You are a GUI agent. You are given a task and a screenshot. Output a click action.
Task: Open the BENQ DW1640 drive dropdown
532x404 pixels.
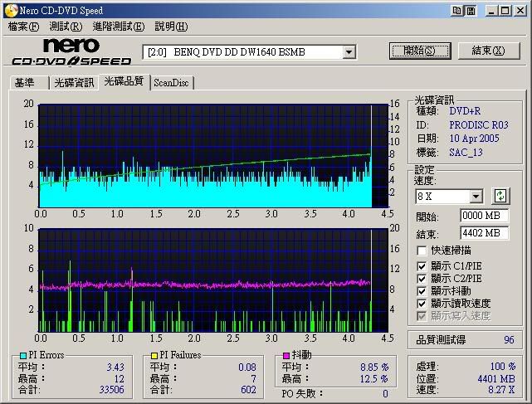[349, 52]
